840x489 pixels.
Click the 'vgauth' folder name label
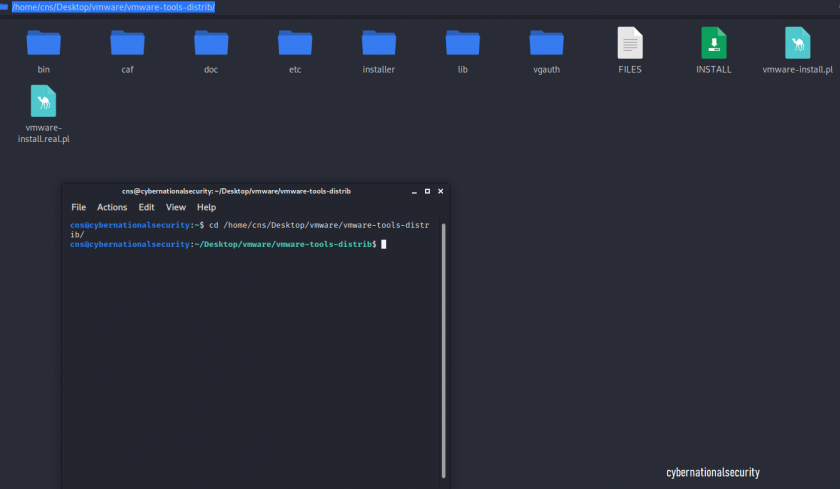point(546,70)
